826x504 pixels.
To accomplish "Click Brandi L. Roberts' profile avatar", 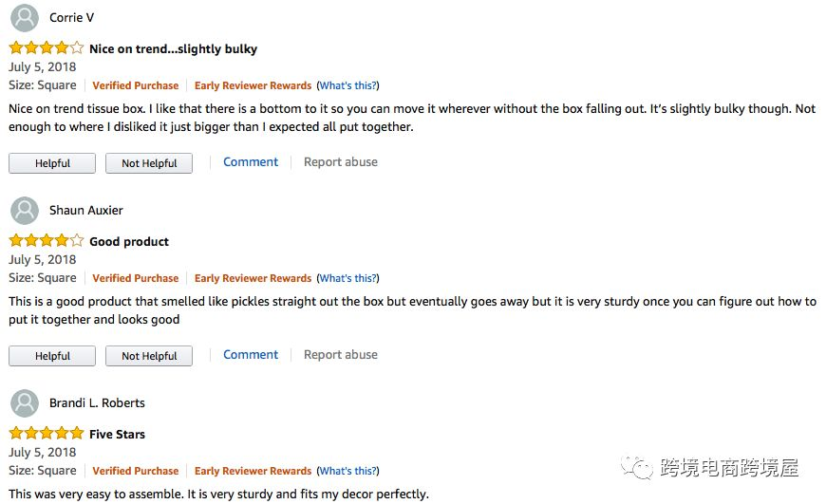I will click(25, 402).
